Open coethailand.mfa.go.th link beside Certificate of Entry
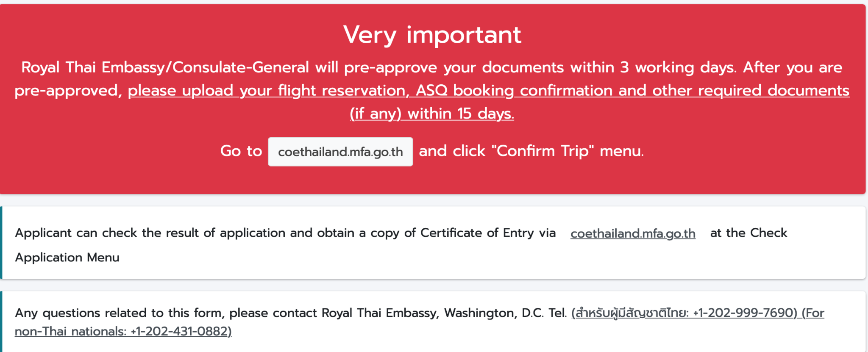The height and width of the screenshot is (352, 868). [633, 233]
